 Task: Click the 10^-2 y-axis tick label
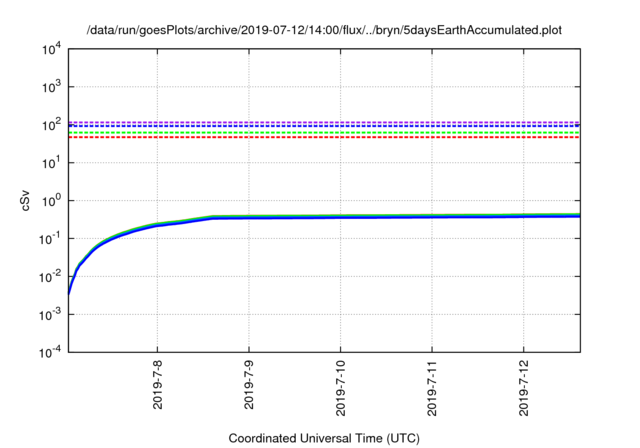51,277
